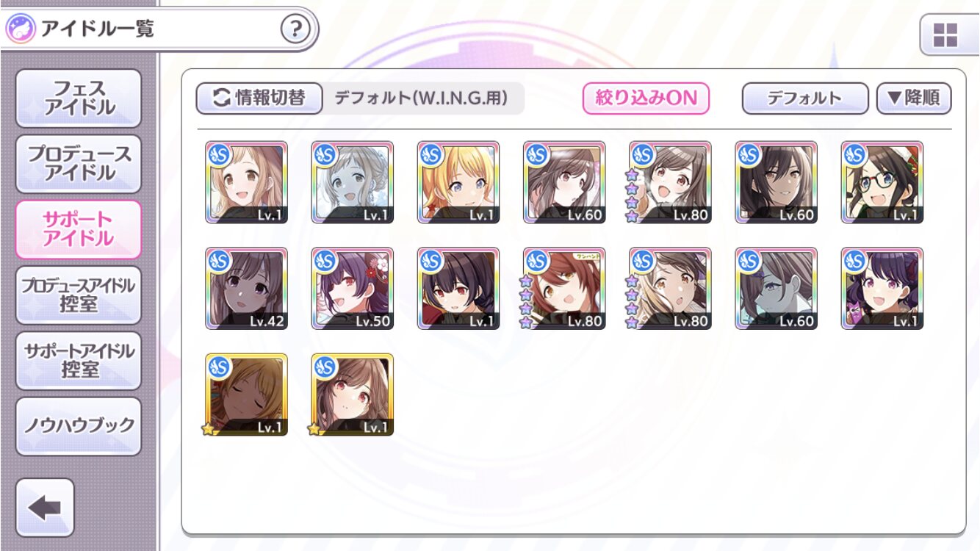Open サポートアイドル控室
The width and height of the screenshot is (980, 551).
[x=79, y=361]
